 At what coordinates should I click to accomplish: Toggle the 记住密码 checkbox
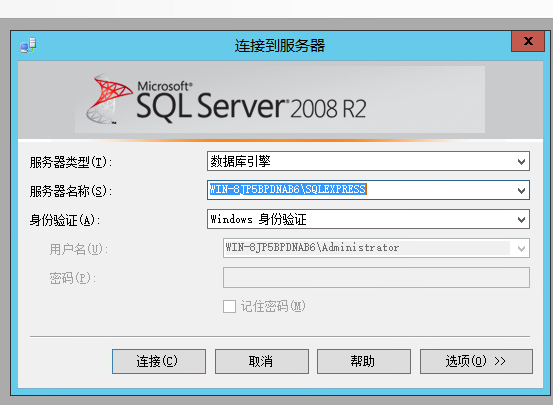[229, 306]
